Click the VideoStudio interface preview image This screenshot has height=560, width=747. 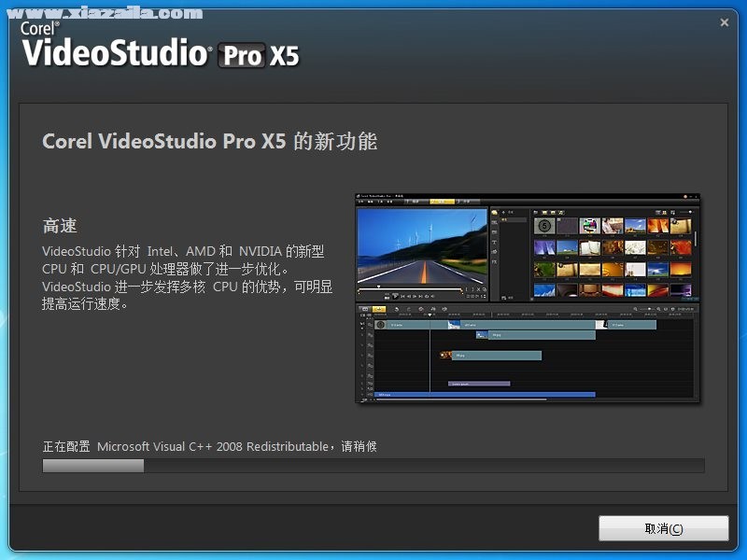pyautogui.click(x=528, y=298)
